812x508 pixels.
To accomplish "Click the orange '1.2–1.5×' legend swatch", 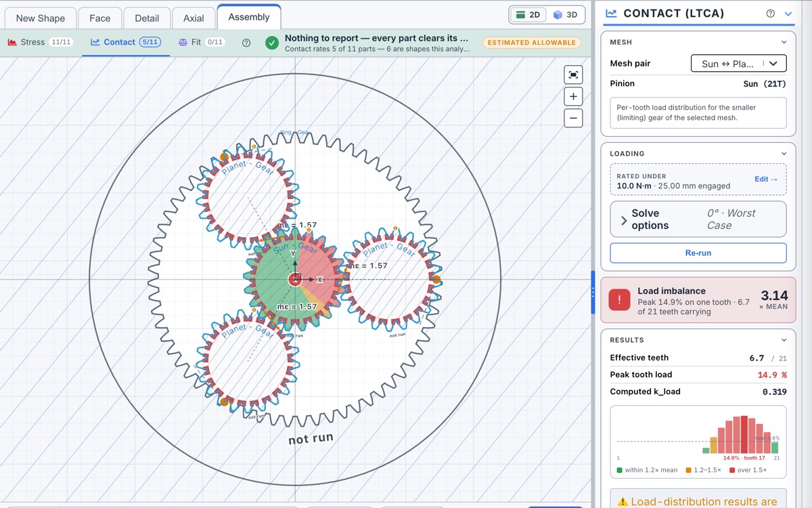I will pos(688,470).
